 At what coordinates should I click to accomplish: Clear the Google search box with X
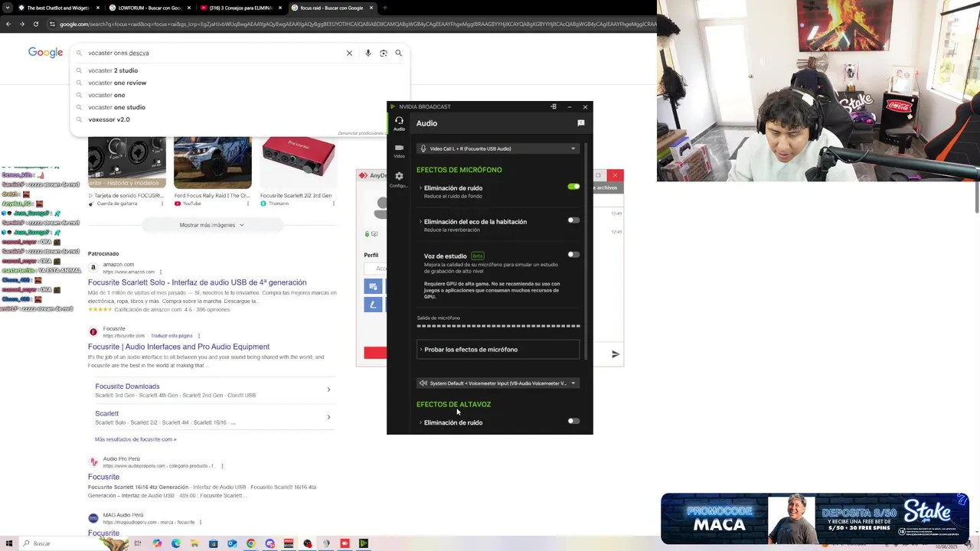click(x=349, y=53)
